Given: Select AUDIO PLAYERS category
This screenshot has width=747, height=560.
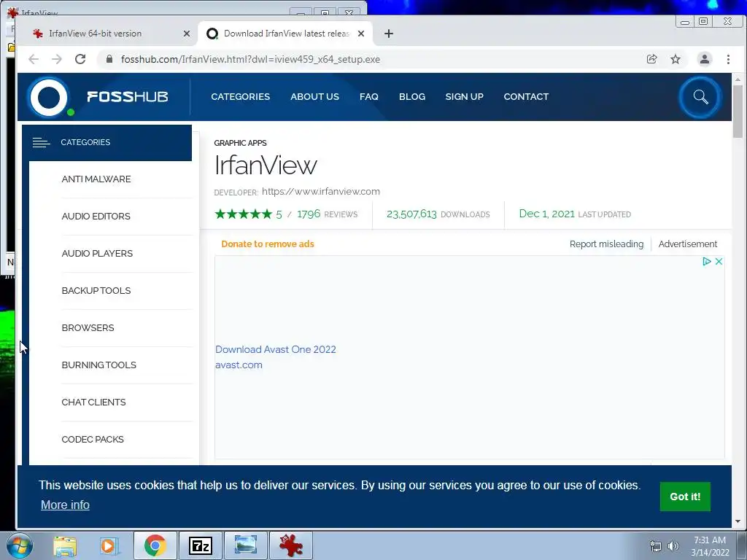Looking at the screenshot, I should tap(97, 253).
